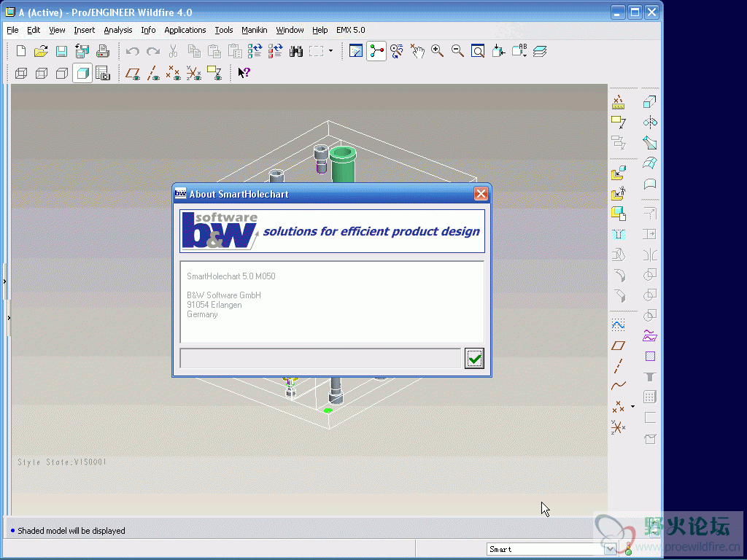Click the 'Shaded model will be displayed' message
The width and height of the screenshot is (747, 560).
tap(71, 531)
